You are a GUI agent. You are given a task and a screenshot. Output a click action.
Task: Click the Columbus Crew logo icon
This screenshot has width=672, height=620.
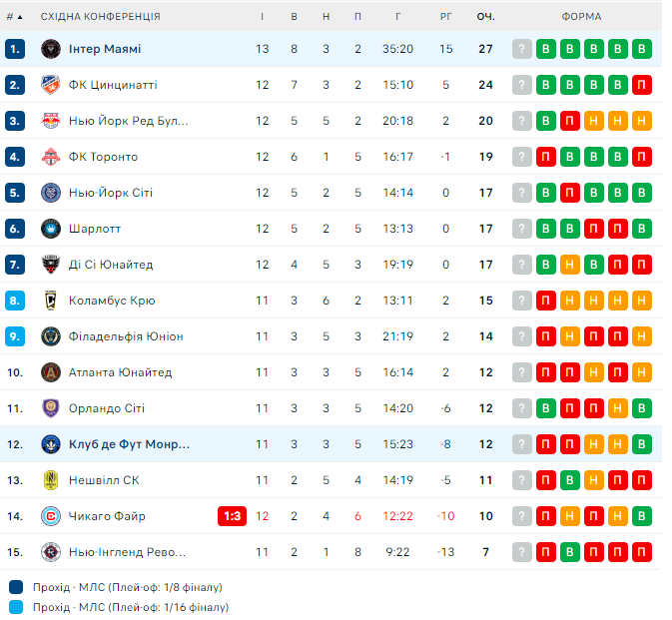[x=50, y=301]
